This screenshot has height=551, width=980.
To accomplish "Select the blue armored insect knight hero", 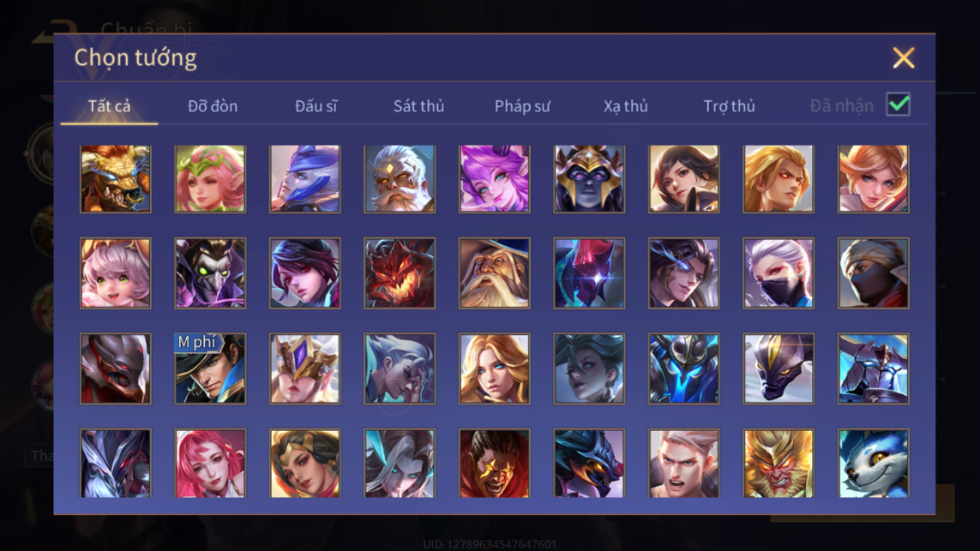I will [683, 368].
